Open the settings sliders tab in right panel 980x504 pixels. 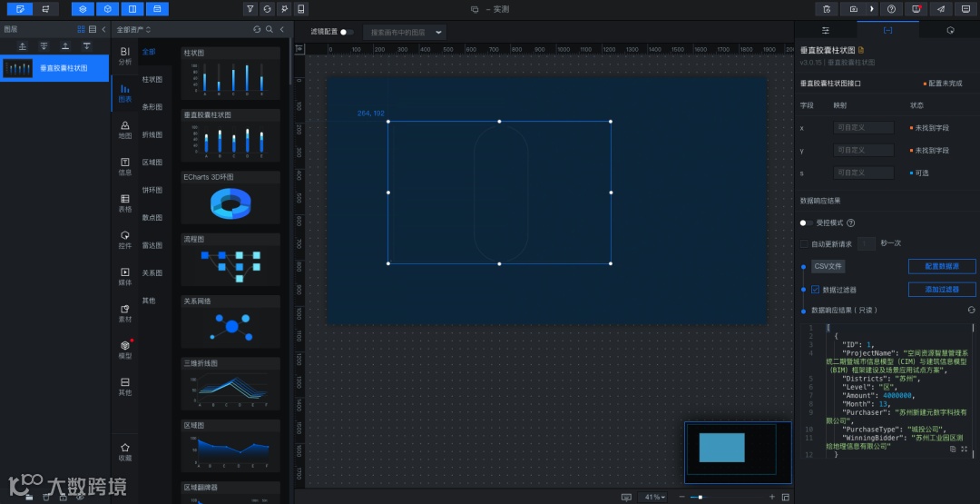825,30
